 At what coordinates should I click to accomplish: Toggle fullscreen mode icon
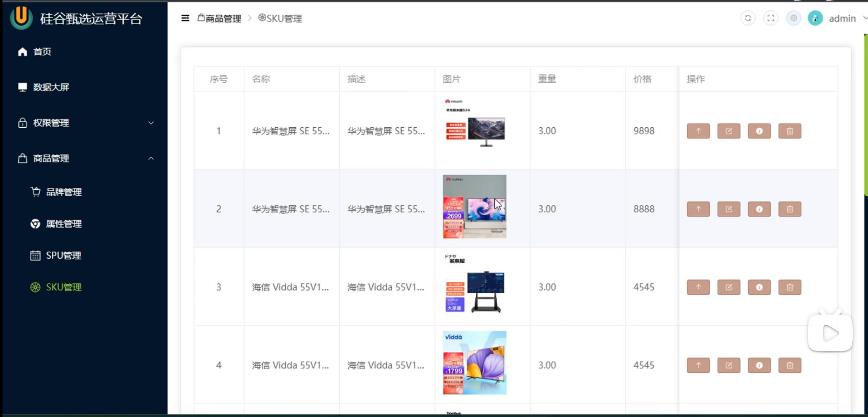coord(770,18)
